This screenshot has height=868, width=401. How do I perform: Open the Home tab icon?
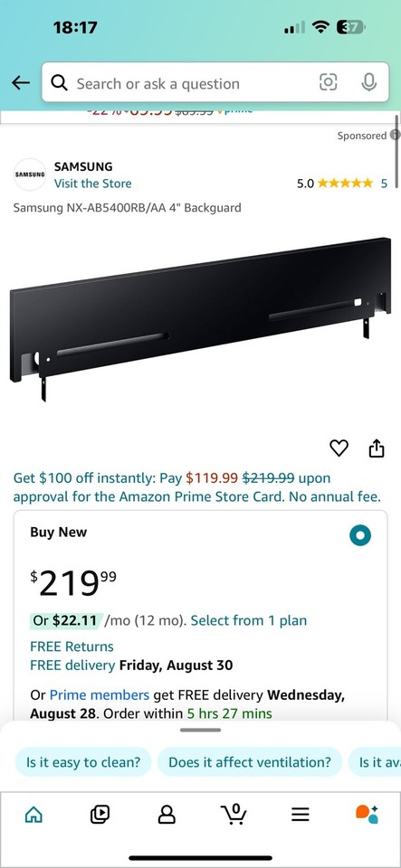(33, 814)
